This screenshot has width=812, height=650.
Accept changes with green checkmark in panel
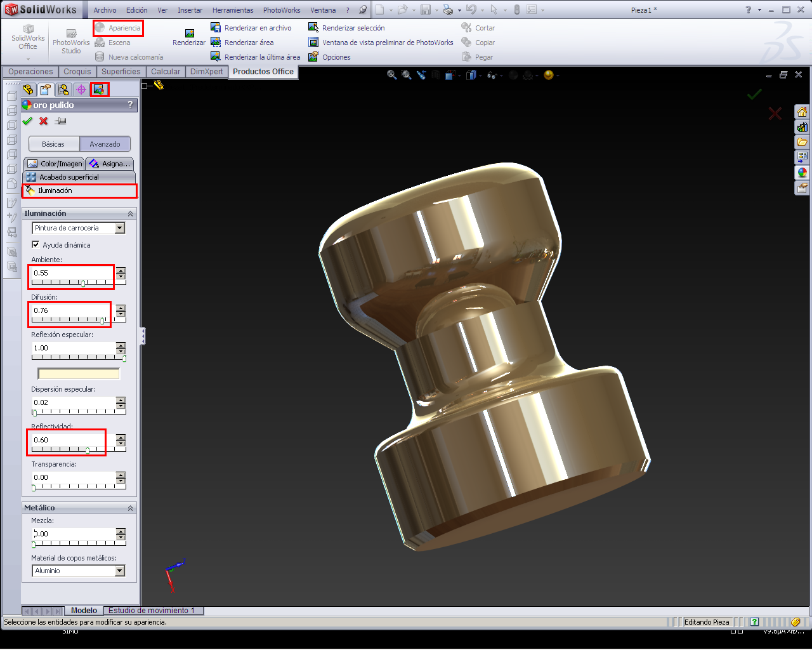point(27,121)
